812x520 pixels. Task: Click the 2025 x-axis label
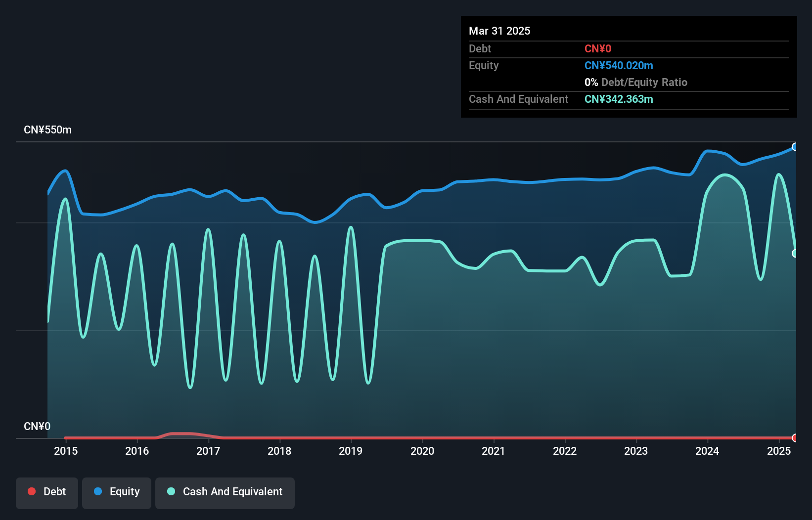779,451
